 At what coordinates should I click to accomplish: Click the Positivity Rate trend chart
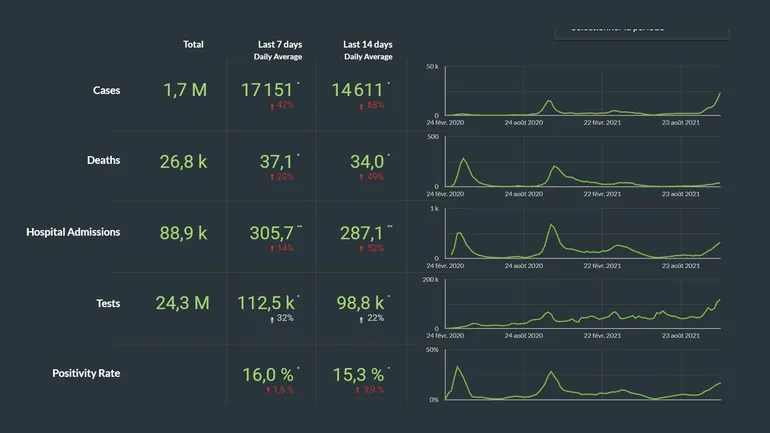tap(582, 376)
